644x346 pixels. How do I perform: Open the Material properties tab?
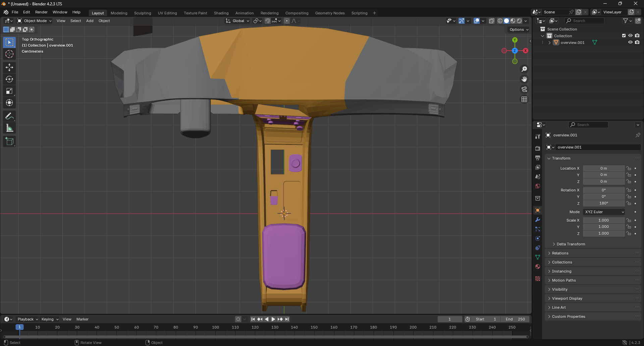pos(538,267)
